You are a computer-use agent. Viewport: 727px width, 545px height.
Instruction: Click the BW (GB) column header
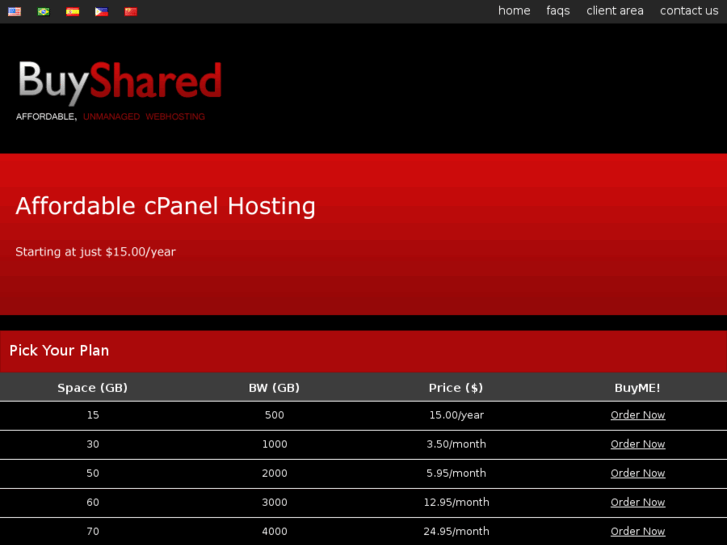[x=274, y=388]
